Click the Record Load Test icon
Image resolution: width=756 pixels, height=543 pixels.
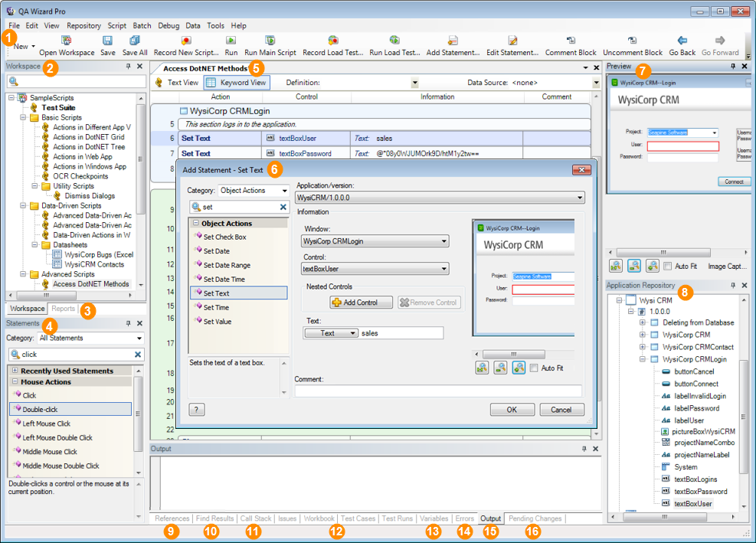332,41
